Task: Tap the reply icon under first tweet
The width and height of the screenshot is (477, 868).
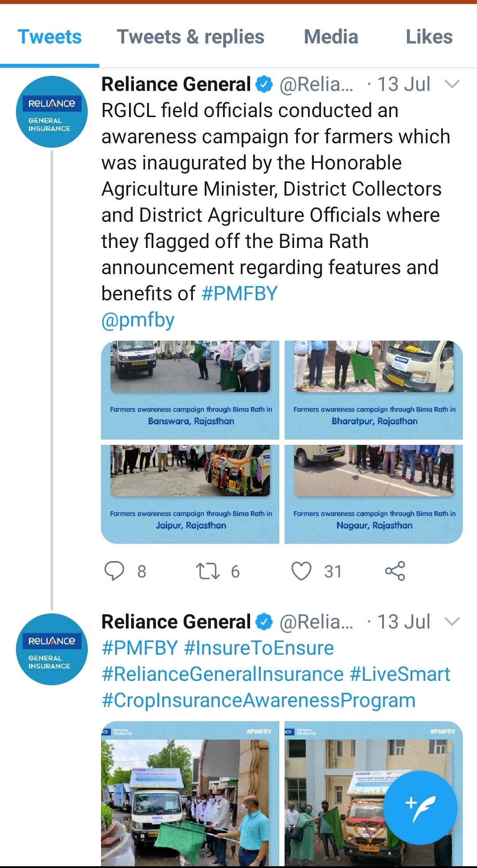Action: pyautogui.click(x=114, y=571)
